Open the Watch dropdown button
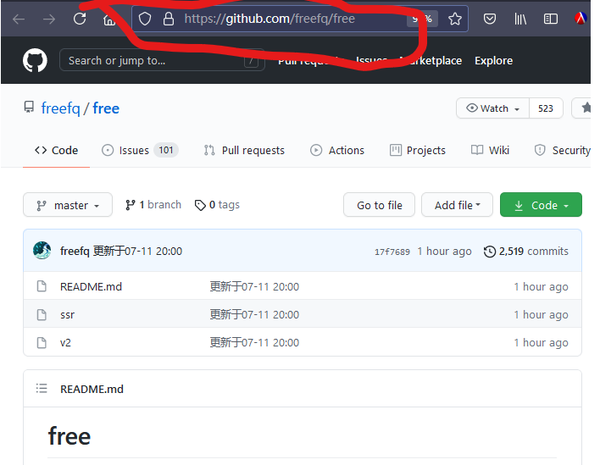Image resolution: width=600 pixels, height=465 pixels. pyautogui.click(x=492, y=108)
